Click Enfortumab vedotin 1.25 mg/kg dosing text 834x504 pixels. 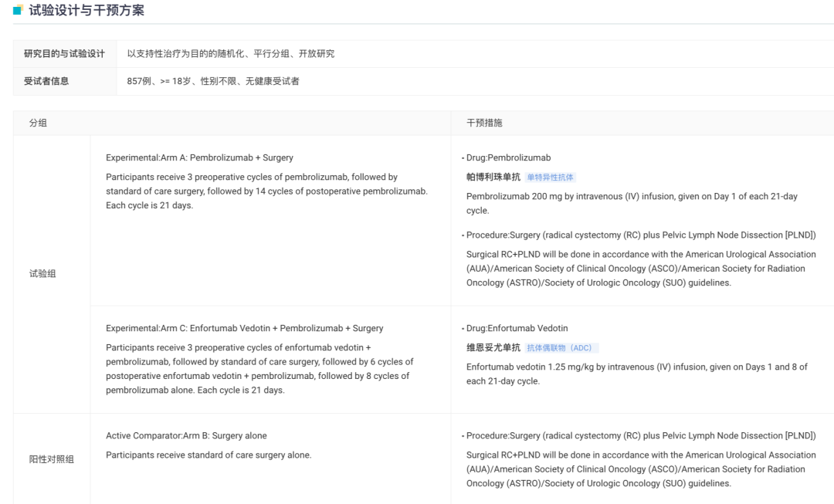[636, 374]
